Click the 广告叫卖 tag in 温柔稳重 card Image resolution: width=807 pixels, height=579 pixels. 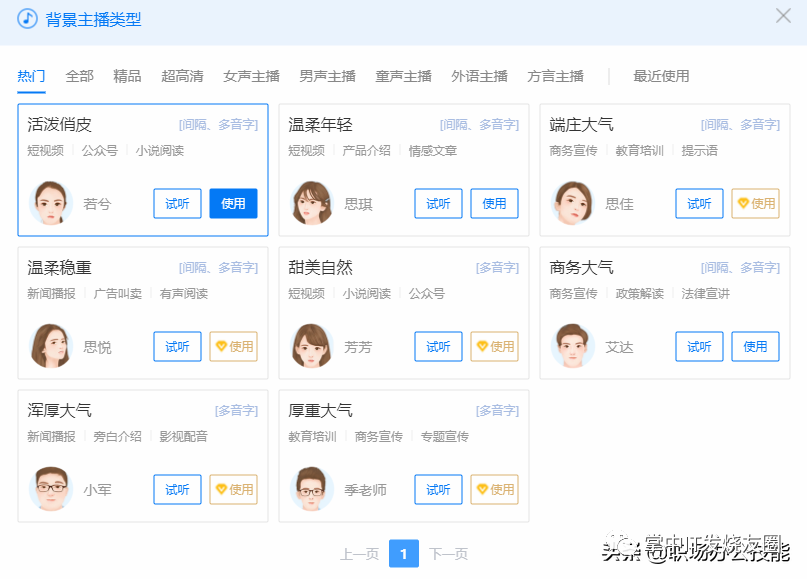tap(117, 294)
